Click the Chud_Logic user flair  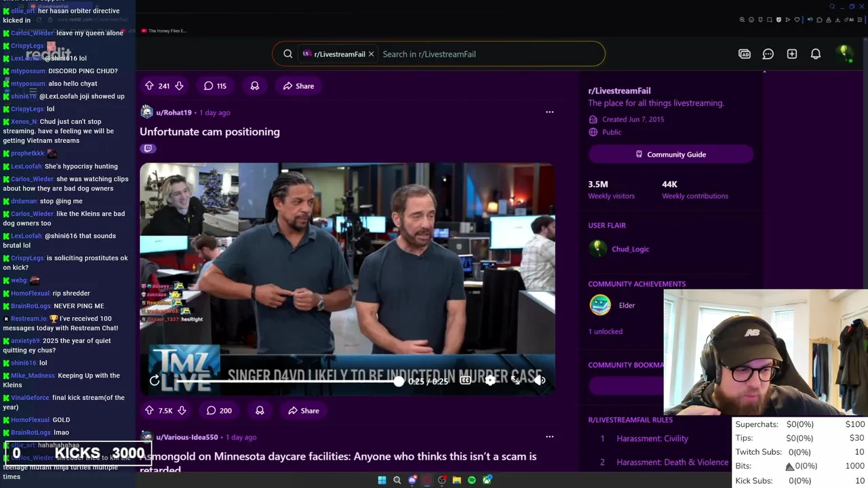pyautogui.click(x=631, y=249)
